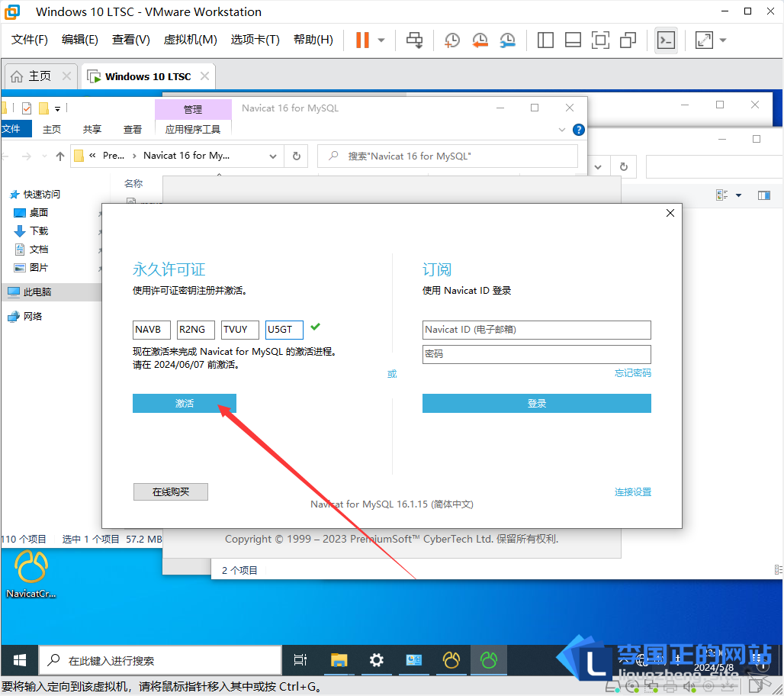The width and height of the screenshot is (784, 696).
Task: Click the license key box TVUY
Action: (240, 330)
